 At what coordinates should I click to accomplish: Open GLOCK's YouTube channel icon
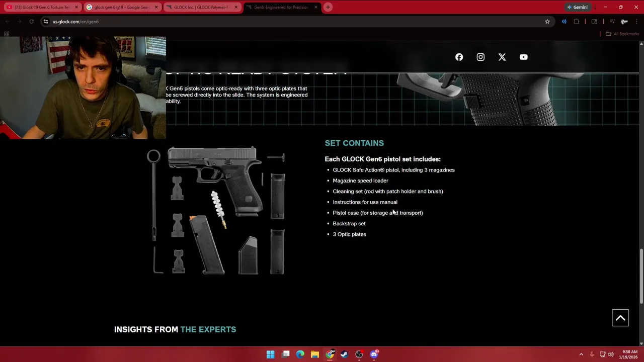coord(524,57)
